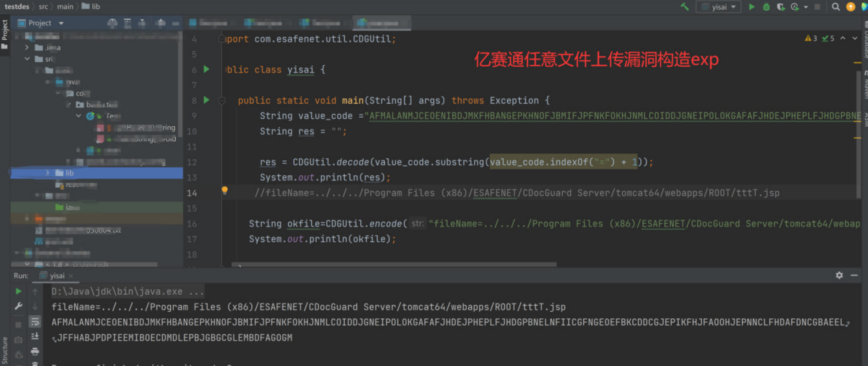868x366 pixels.
Task: Click testdes in breadcrumb
Action: click(x=17, y=6)
